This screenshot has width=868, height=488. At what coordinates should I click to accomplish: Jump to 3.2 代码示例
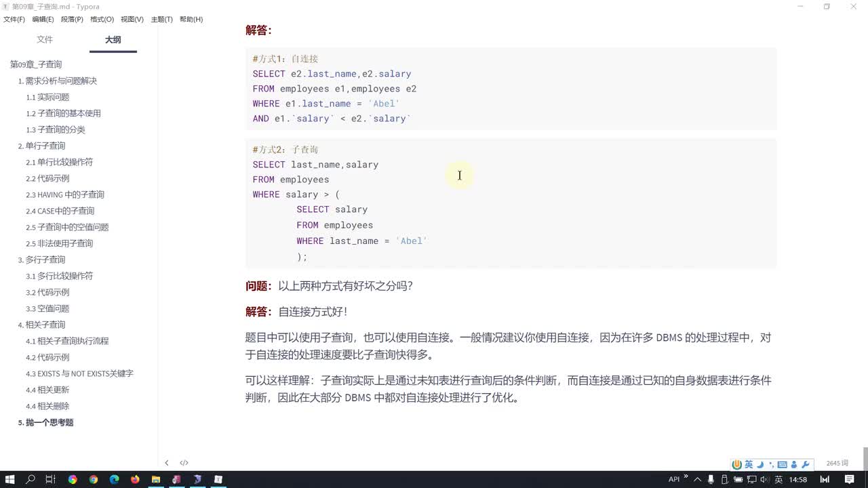[47, 292]
